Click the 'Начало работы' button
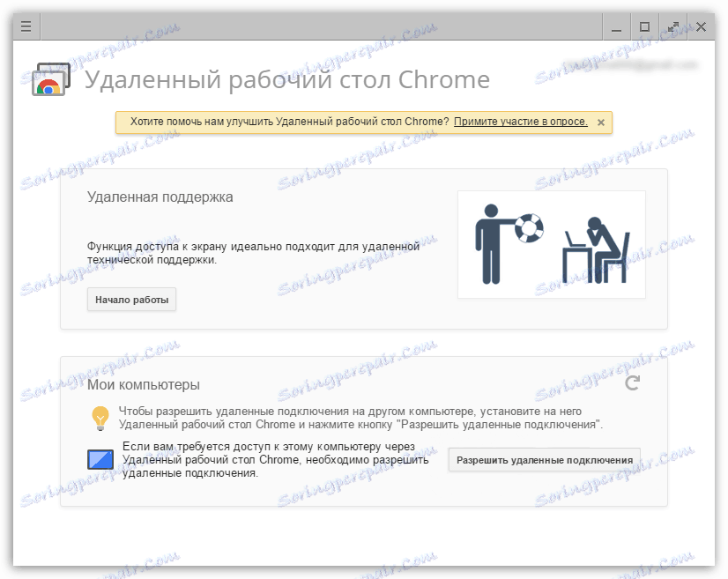Image resolution: width=728 pixels, height=579 pixels. coord(132,300)
